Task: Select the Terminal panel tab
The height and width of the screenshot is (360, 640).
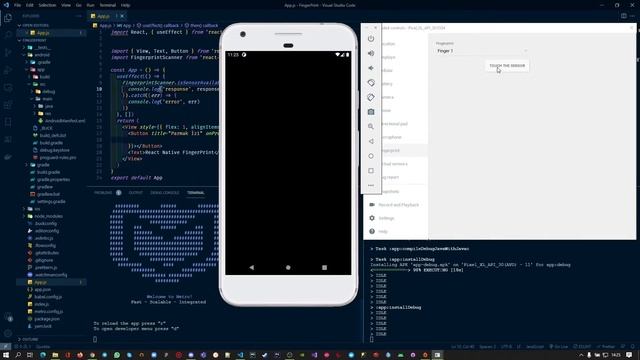Action: point(196,193)
